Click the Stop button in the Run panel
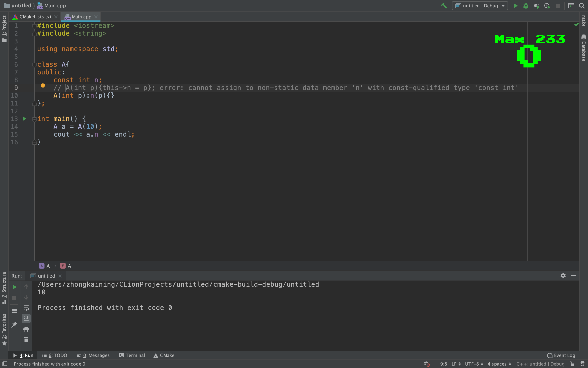Viewport: 588px width, 368px height. click(x=14, y=298)
